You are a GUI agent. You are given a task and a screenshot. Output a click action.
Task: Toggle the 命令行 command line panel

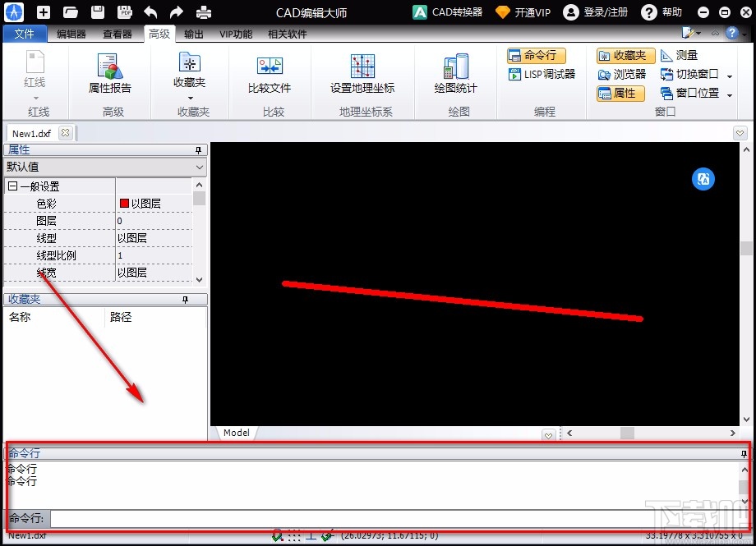535,55
